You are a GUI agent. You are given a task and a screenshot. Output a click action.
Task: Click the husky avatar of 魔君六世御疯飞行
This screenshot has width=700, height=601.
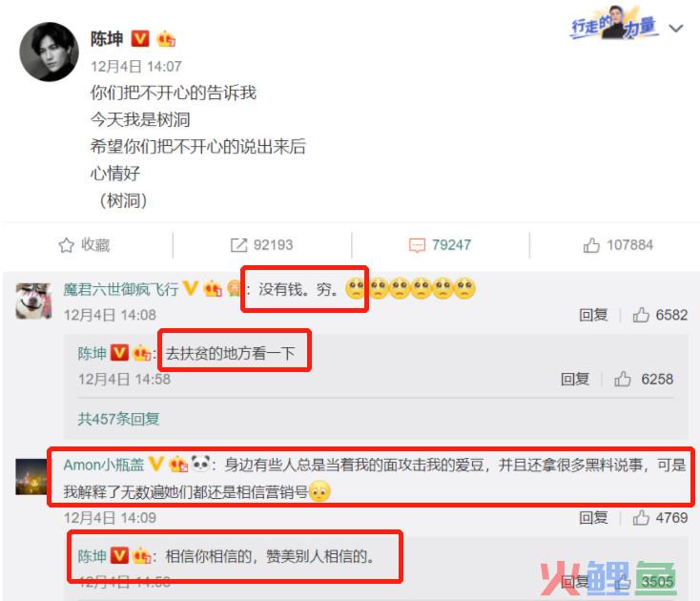33,300
